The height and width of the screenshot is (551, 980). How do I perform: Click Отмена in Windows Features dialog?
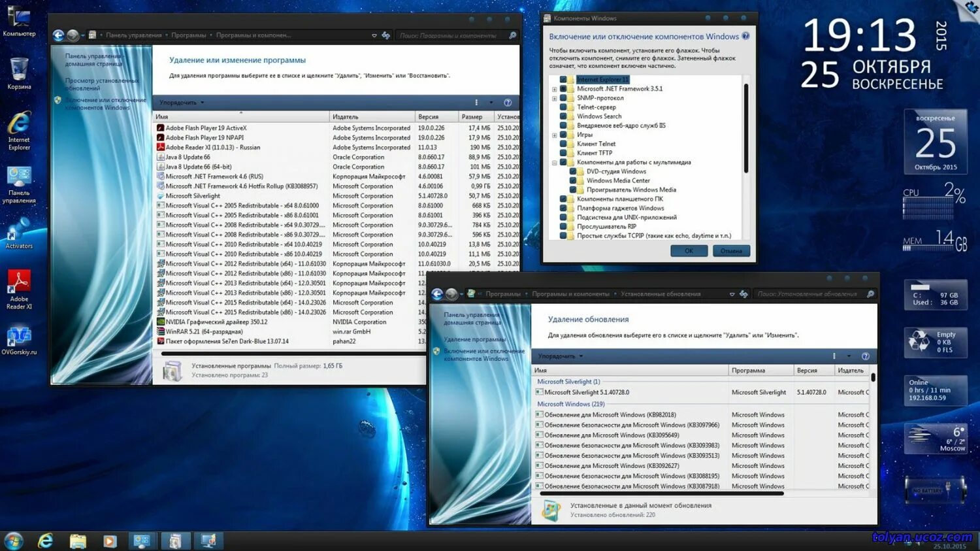pyautogui.click(x=731, y=251)
